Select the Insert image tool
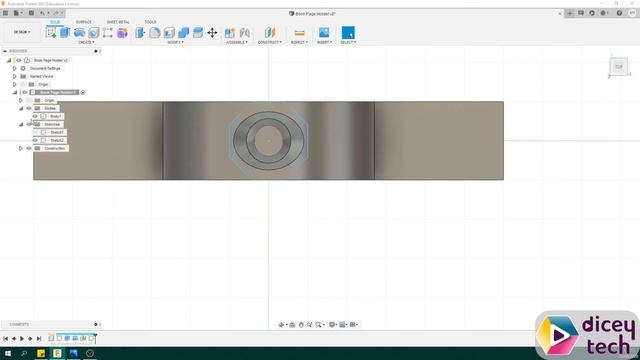 tap(324, 32)
